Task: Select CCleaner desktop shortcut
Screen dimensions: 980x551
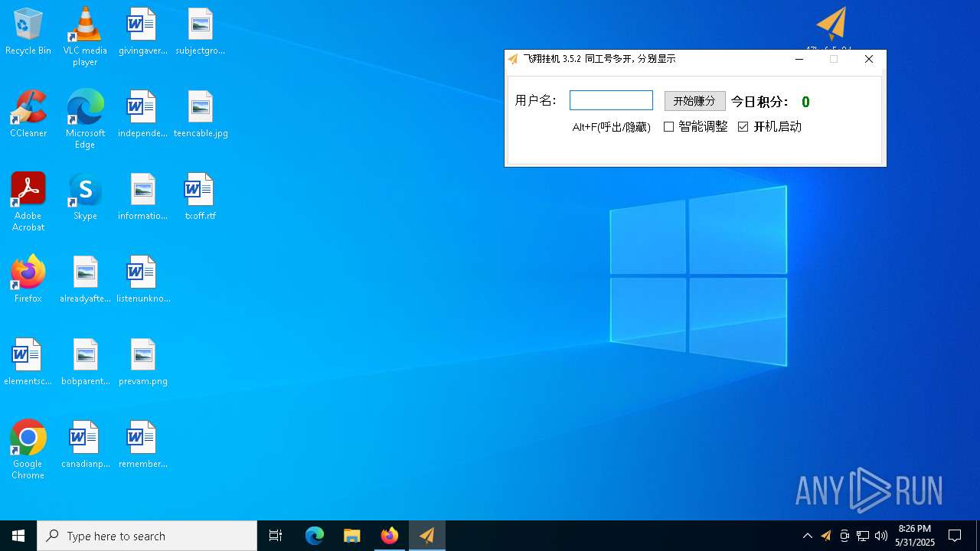Action: click(28, 114)
